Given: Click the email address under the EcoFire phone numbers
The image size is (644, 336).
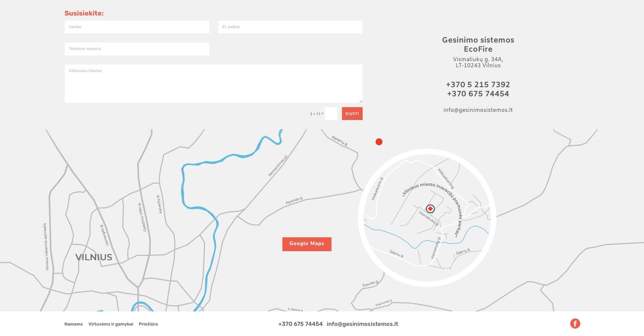Looking at the screenshot, I should pos(478,110).
